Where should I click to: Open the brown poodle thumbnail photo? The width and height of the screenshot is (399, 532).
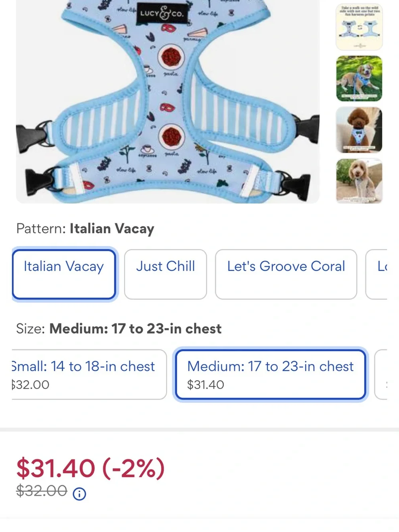359,130
